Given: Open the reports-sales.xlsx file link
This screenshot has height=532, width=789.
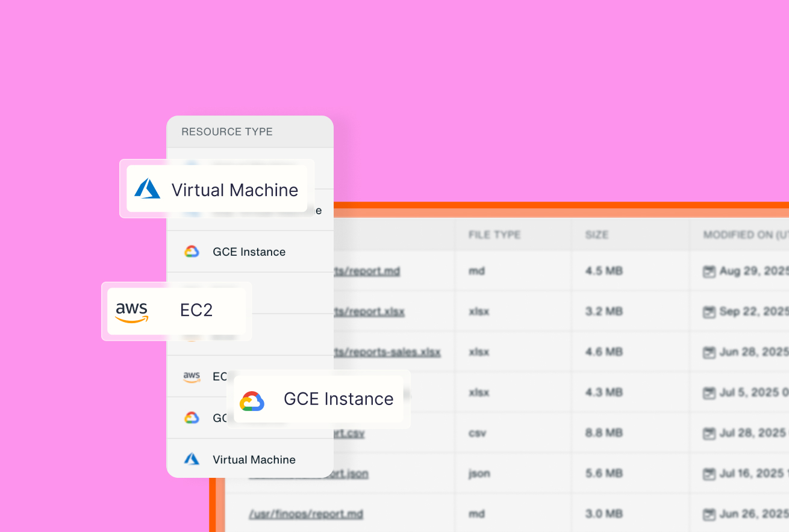Looking at the screenshot, I should tap(387, 352).
